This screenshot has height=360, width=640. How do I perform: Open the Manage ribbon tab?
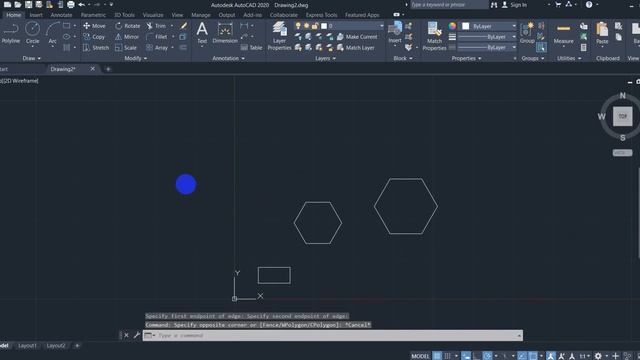(x=201, y=15)
